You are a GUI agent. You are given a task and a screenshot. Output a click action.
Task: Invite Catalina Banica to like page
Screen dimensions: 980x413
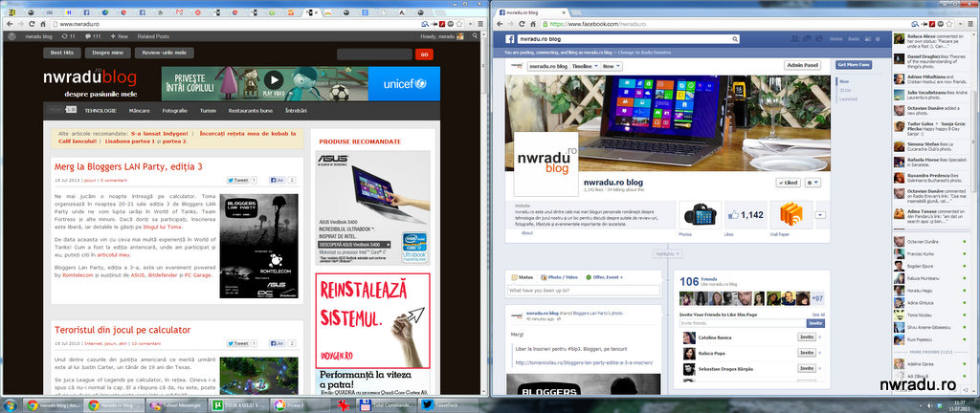[806, 337]
